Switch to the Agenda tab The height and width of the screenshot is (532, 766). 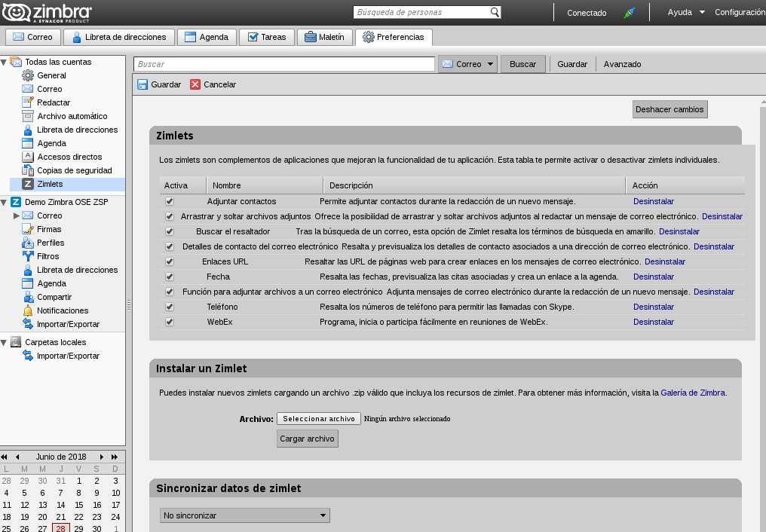(x=207, y=37)
